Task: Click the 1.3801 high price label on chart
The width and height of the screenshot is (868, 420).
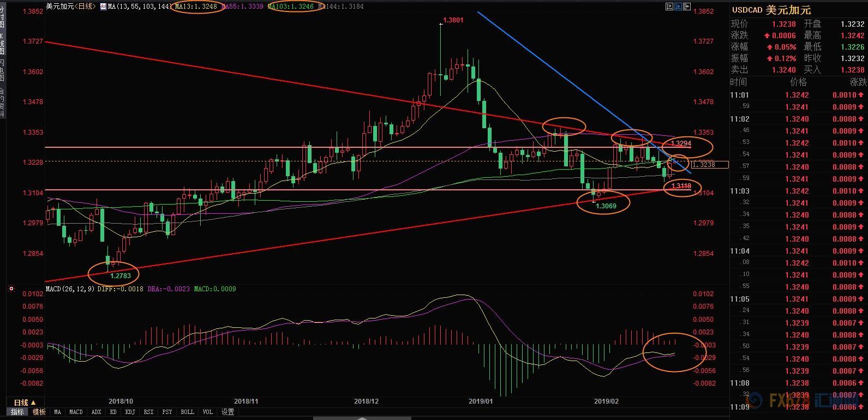Action: tap(453, 20)
